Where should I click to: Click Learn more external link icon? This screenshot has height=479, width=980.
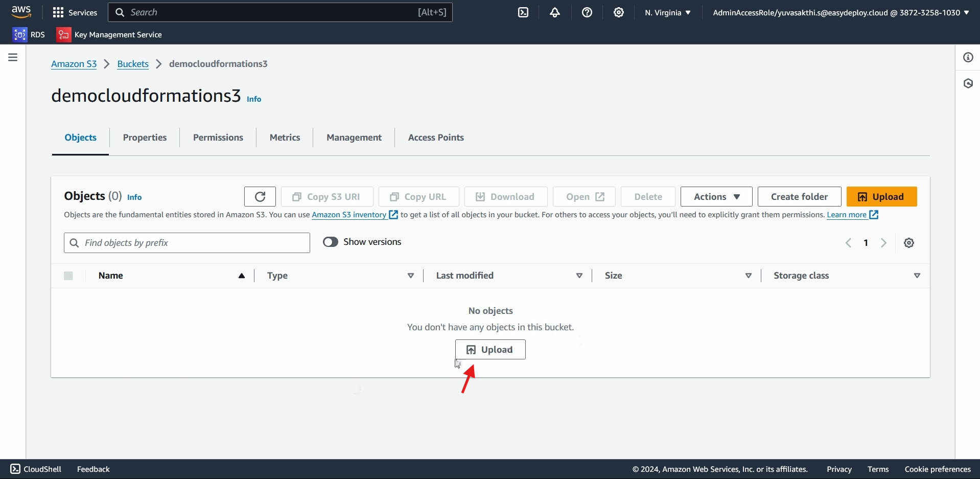(x=874, y=215)
